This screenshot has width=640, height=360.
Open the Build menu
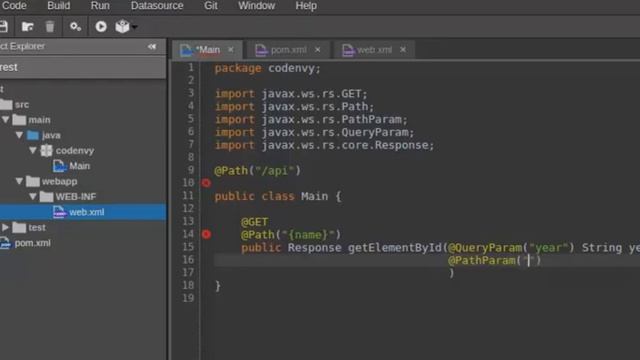(x=59, y=6)
